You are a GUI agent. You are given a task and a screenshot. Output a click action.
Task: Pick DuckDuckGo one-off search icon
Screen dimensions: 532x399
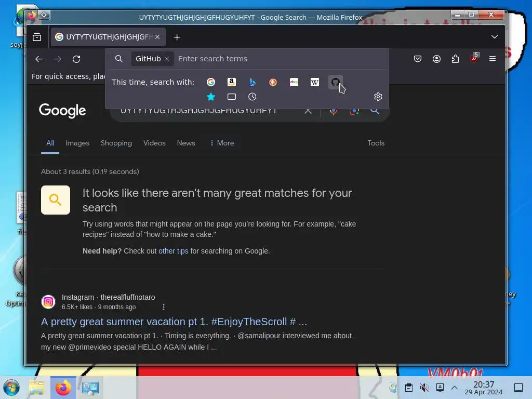(x=273, y=82)
